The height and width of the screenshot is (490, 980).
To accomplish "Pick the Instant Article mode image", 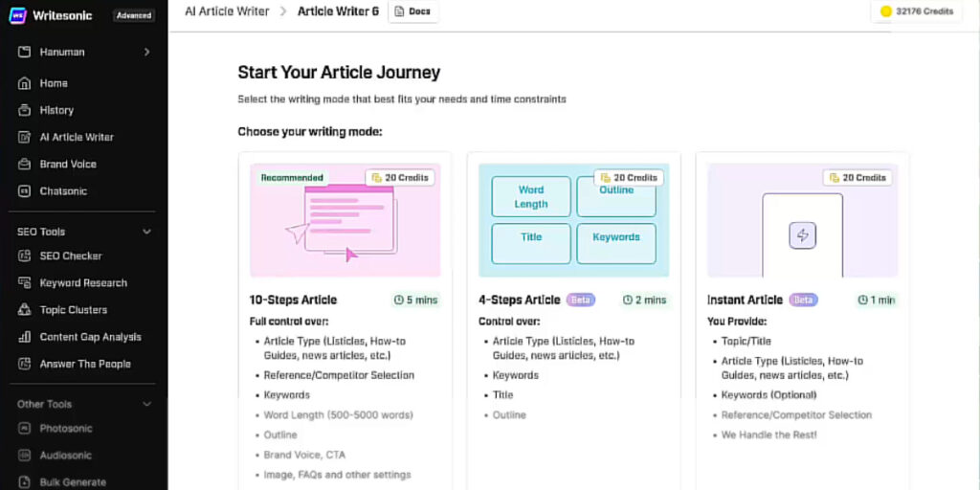I will tap(803, 220).
